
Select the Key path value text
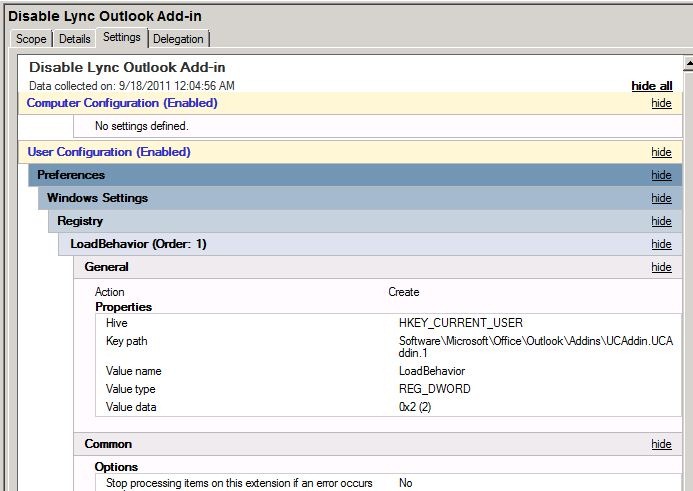click(x=536, y=347)
